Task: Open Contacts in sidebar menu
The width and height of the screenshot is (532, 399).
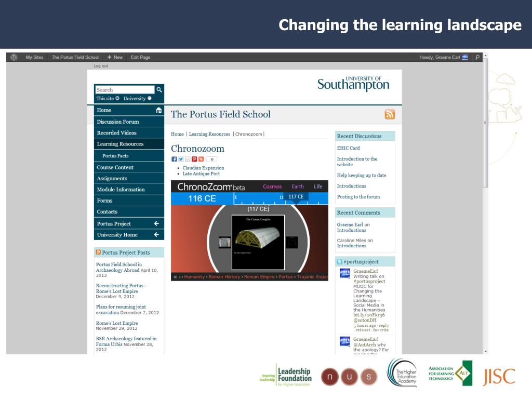Action: coord(129,211)
